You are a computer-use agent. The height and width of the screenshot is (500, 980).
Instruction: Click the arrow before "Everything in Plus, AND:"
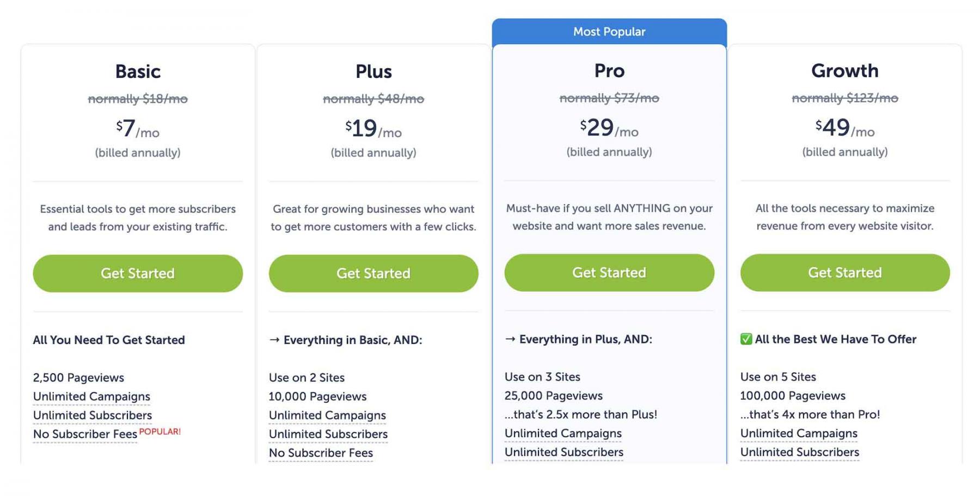coord(510,339)
